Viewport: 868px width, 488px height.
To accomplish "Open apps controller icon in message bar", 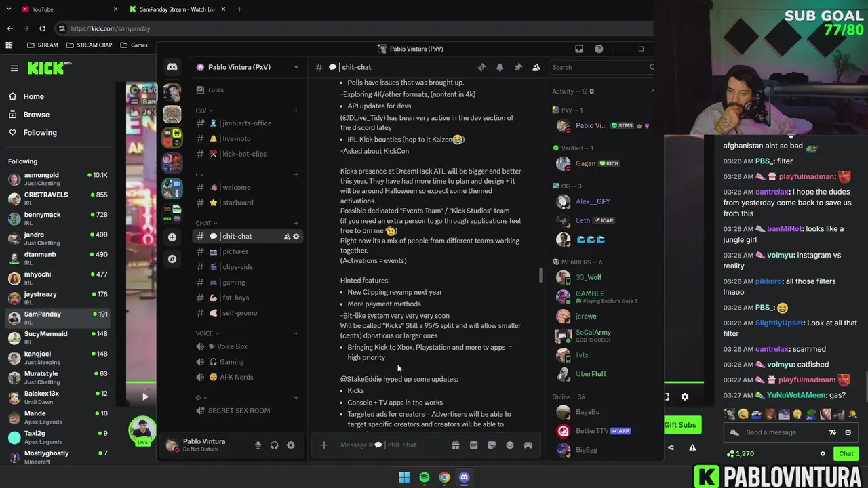I will (x=528, y=445).
